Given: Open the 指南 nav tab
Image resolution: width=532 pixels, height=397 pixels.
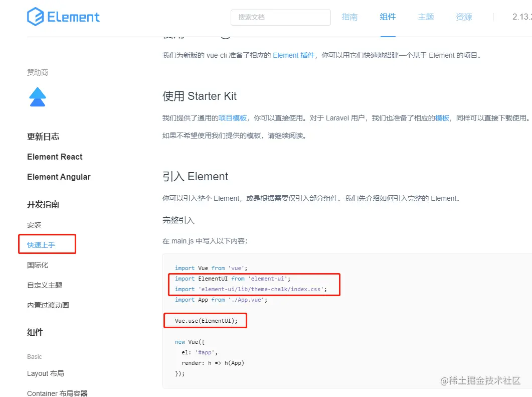Looking at the screenshot, I should click(349, 17).
